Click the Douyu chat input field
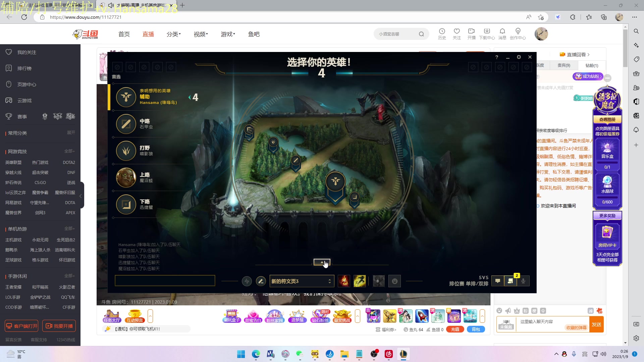644x362 pixels. coord(552,324)
